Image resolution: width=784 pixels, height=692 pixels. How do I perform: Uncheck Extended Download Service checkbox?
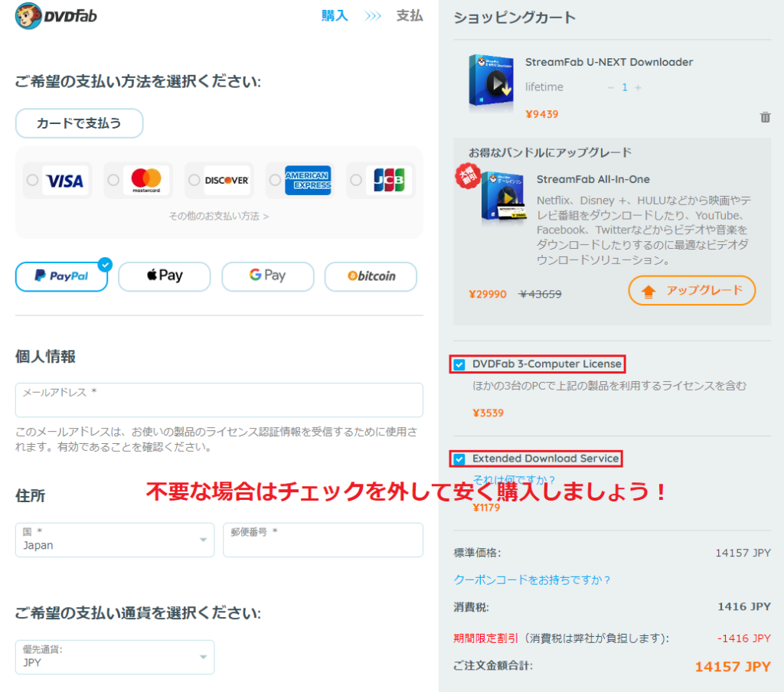[x=459, y=459]
